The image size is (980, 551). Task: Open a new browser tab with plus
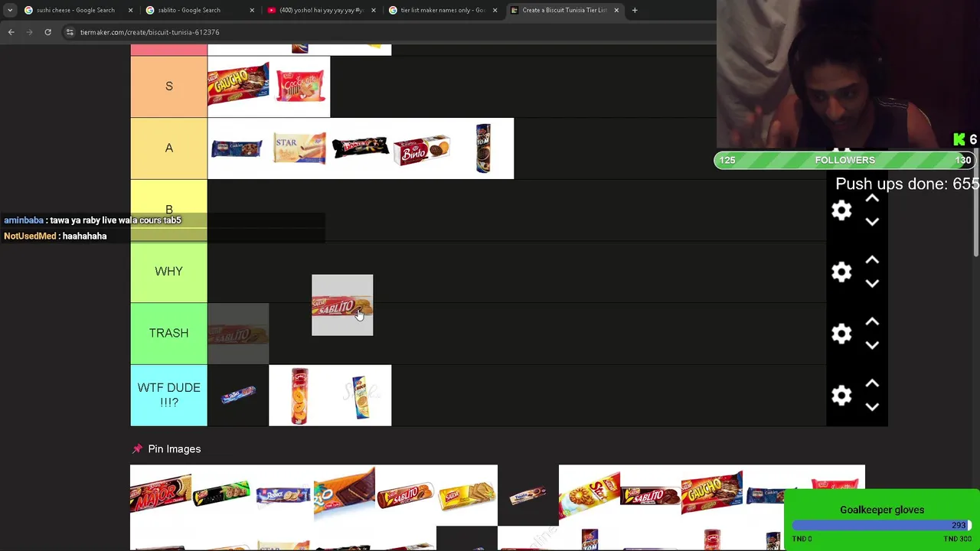(x=635, y=10)
